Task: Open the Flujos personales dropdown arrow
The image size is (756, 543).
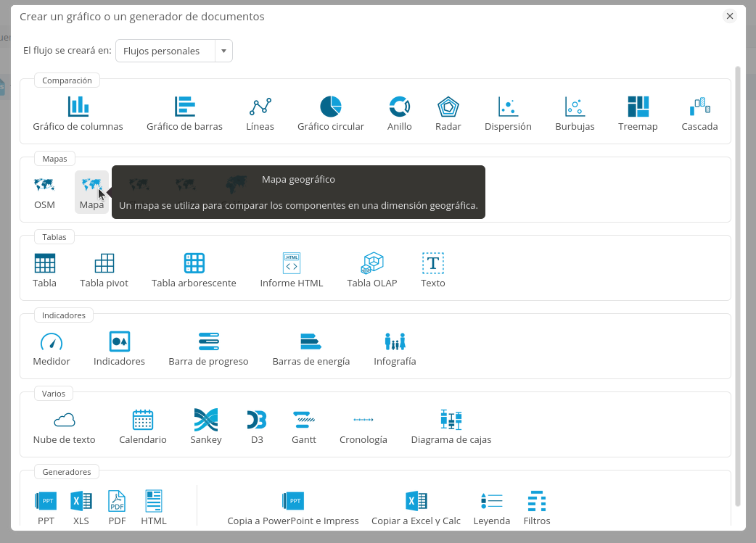Action: [x=223, y=51]
